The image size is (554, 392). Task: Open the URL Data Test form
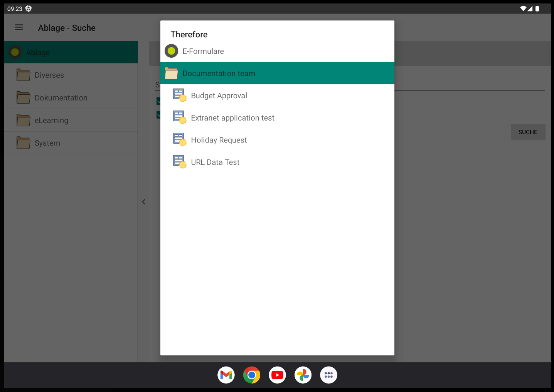click(x=277, y=162)
